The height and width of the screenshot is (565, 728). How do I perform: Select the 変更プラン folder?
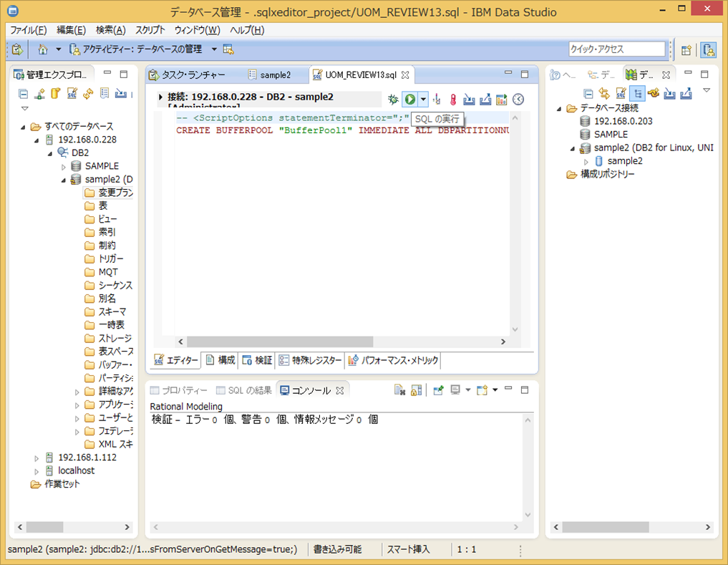coord(109,193)
